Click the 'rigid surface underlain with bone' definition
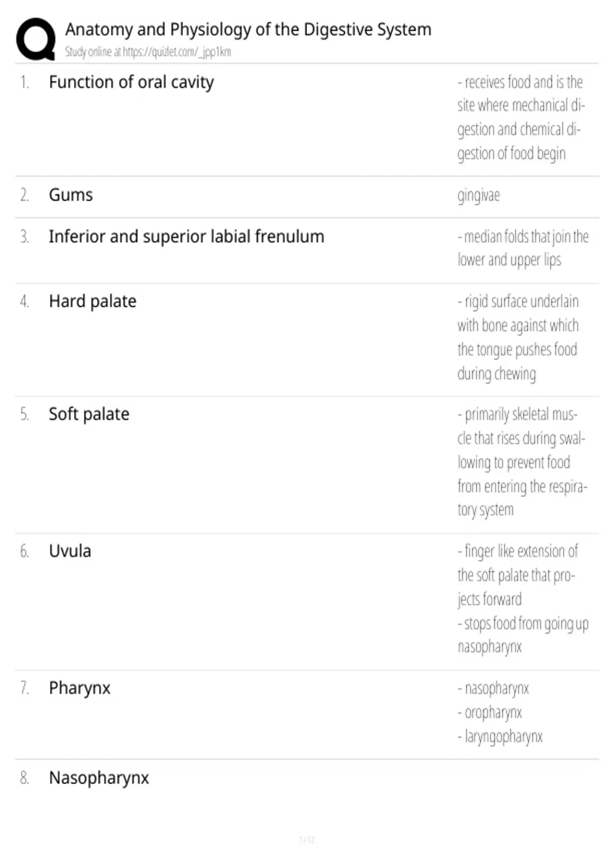Image resolution: width=613 pixels, height=868 pixels. click(x=518, y=337)
